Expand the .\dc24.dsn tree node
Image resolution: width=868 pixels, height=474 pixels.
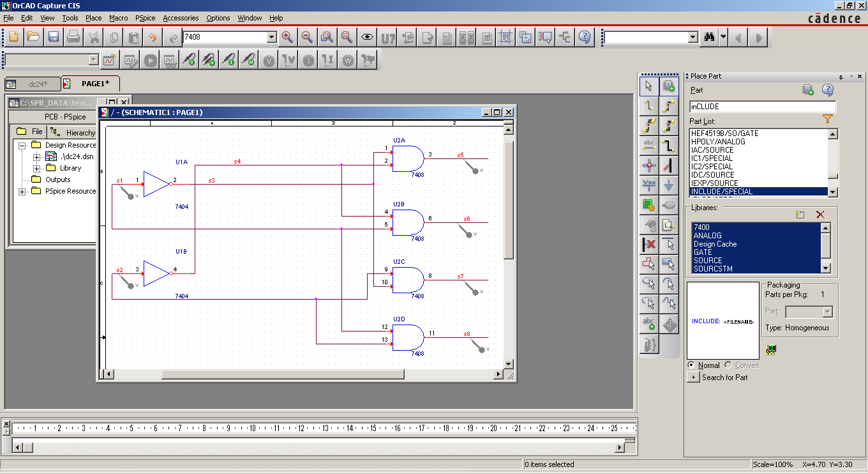(x=36, y=157)
